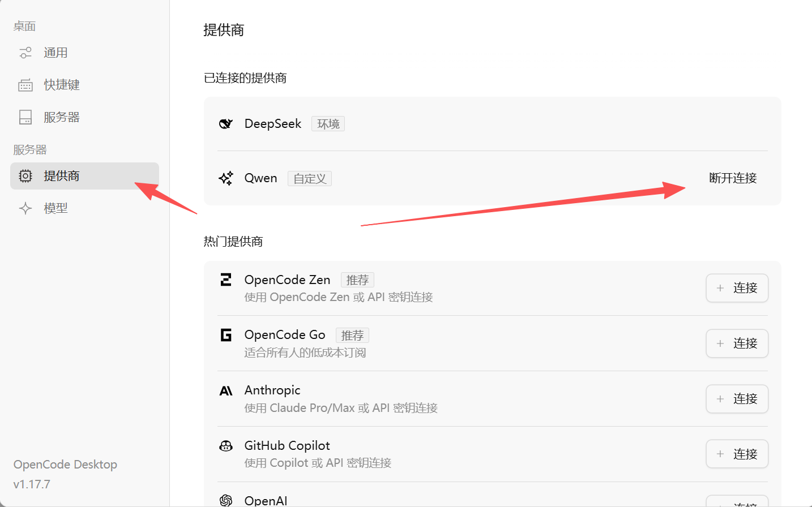
Task: Click the OpenAI provider name
Action: click(x=266, y=501)
